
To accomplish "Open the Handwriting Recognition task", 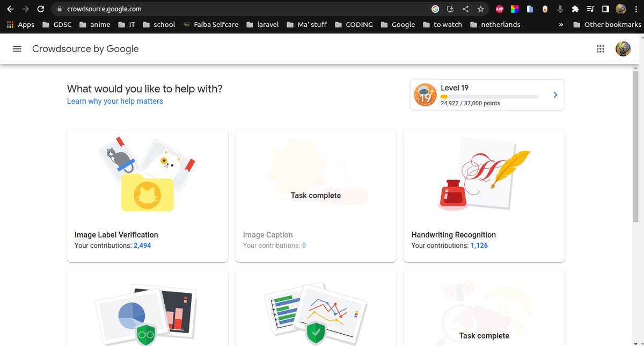I will [484, 196].
